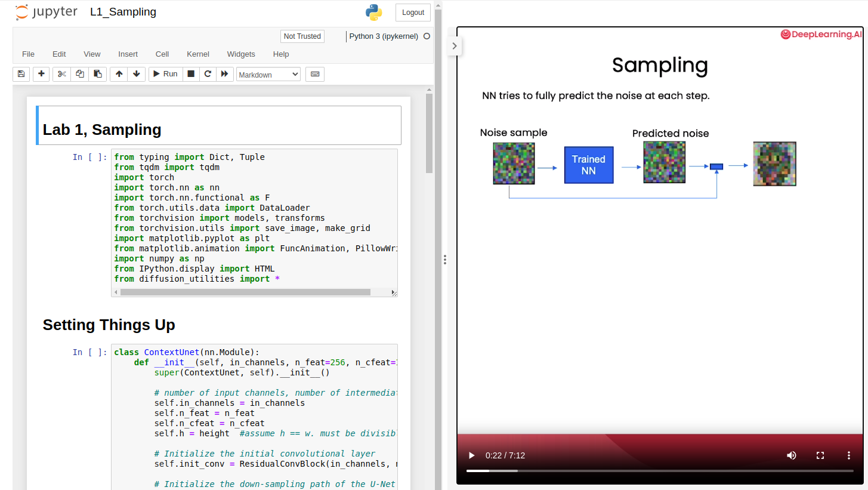
Task: Click the 'import numpy as np' line
Action: (159, 258)
